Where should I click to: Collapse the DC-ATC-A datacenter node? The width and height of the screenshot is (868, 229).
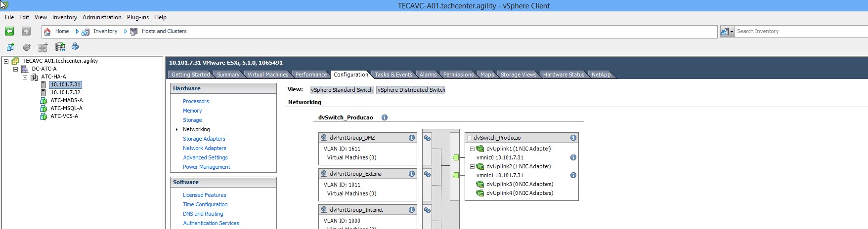(16, 69)
